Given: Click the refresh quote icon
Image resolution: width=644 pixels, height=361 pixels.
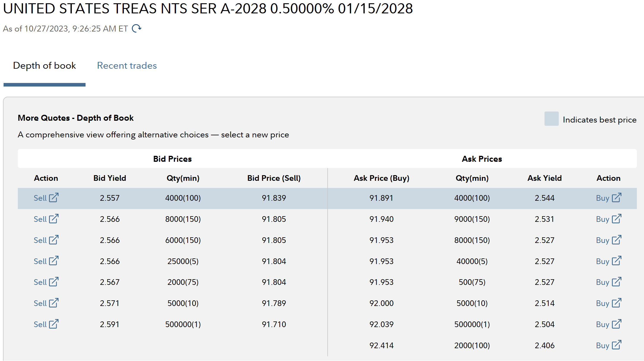Looking at the screenshot, I should [x=136, y=29].
